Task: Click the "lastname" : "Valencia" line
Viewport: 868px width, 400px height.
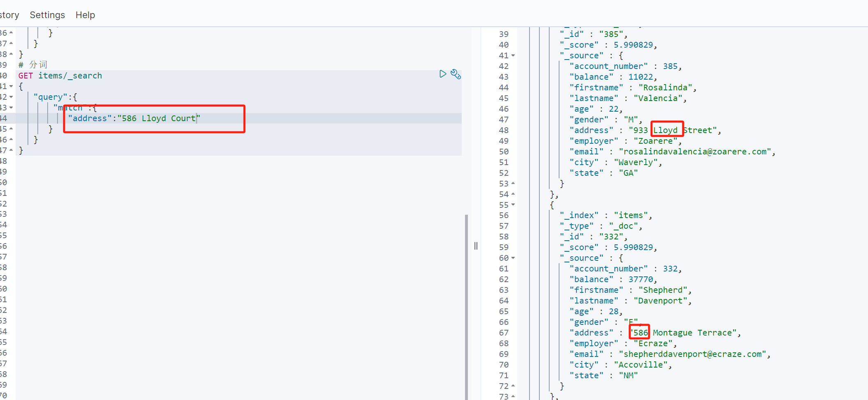Action: [x=628, y=98]
